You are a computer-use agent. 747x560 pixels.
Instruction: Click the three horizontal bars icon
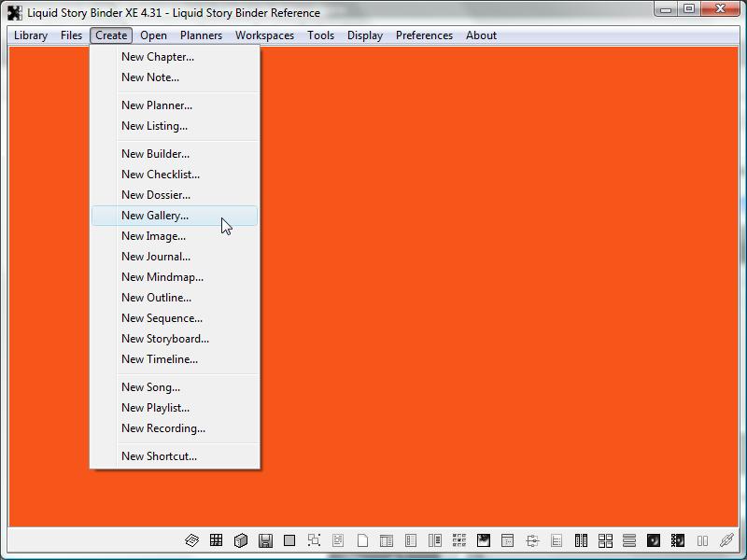click(x=629, y=540)
